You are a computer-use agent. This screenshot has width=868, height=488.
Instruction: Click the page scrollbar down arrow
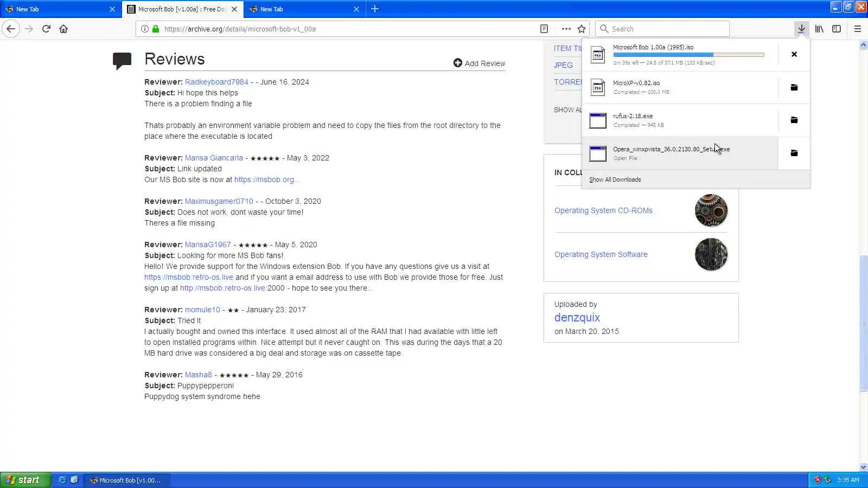(x=863, y=467)
